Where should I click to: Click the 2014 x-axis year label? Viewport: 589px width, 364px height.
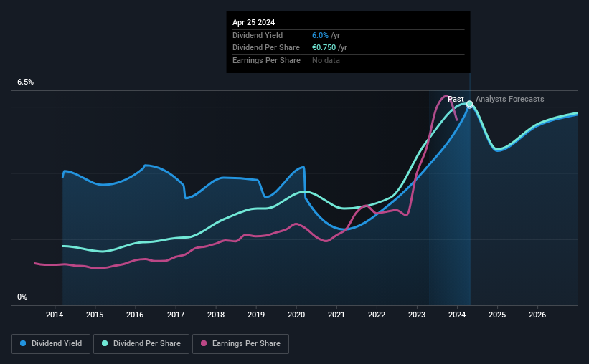(x=55, y=315)
